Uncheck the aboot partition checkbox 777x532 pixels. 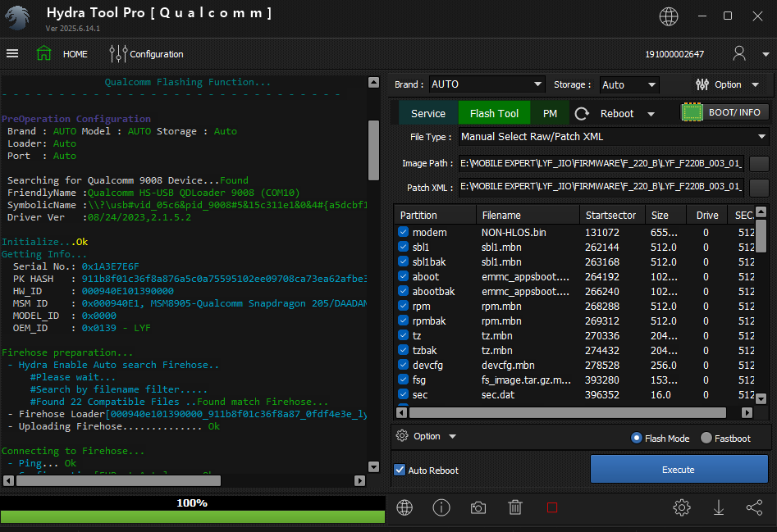click(403, 276)
